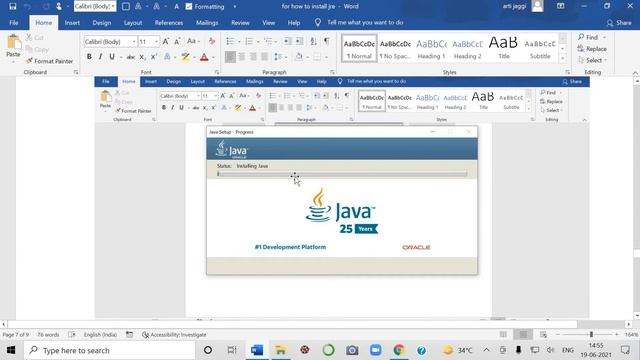The image size is (640, 360).
Task: Toggle Subscript formatting
Action: pyautogui.click(x=142, y=57)
